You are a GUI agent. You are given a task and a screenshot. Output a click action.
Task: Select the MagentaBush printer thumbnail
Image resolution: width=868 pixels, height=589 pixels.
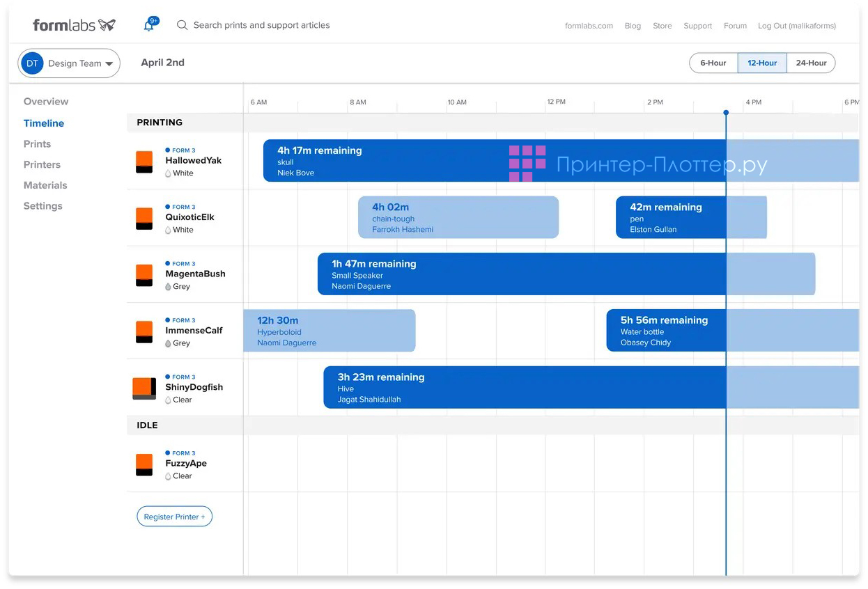click(x=144, y=275)
